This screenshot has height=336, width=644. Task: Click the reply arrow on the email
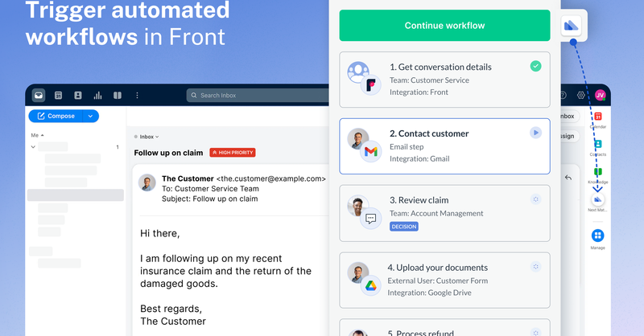pyautogui.click(x=568, y=178)
